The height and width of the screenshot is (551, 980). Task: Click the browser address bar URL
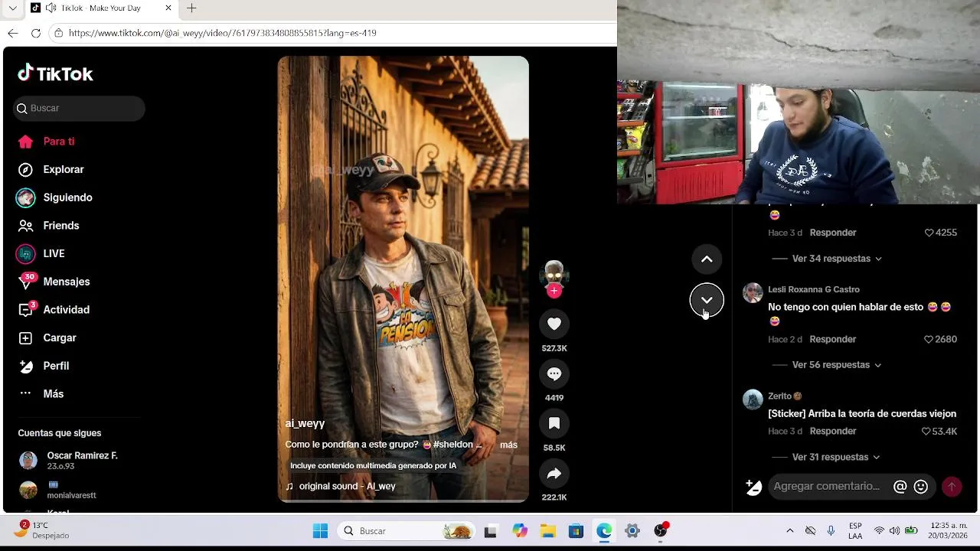222,33
